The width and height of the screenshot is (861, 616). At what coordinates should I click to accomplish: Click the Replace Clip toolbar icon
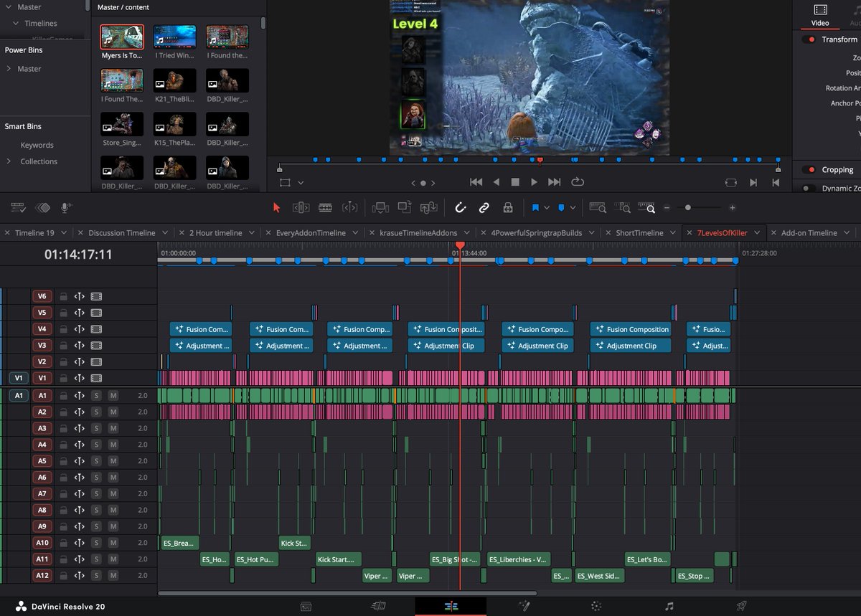pos(429,208)
